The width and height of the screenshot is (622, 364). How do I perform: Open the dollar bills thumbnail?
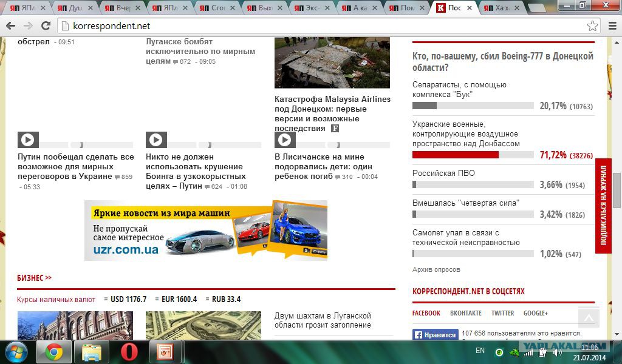(203, 325)
